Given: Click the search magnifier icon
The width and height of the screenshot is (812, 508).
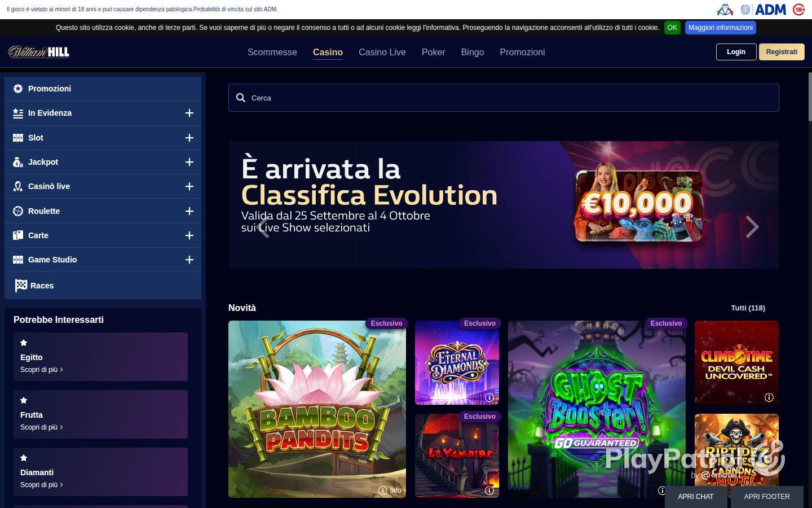Looking at the screenshot, I should (241, 98).
